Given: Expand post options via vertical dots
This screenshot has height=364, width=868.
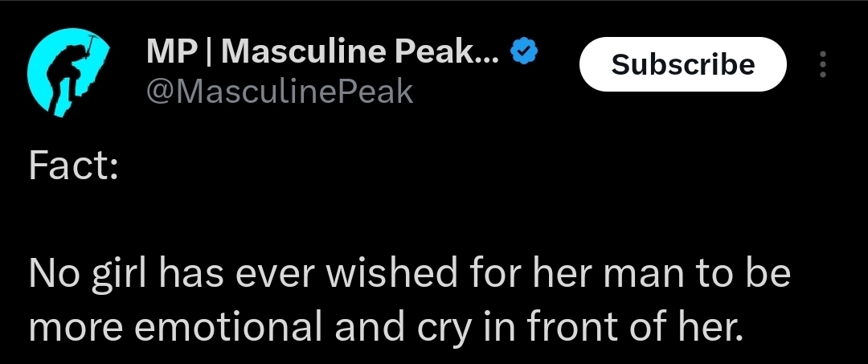Looking at the screenshot, I should 823,64.
